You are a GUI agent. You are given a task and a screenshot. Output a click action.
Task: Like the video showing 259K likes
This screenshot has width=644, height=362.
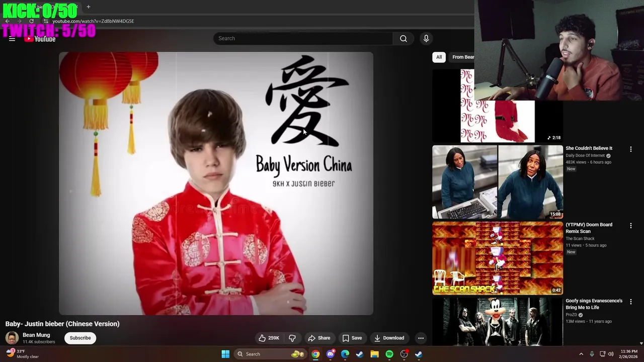[269, 338]
